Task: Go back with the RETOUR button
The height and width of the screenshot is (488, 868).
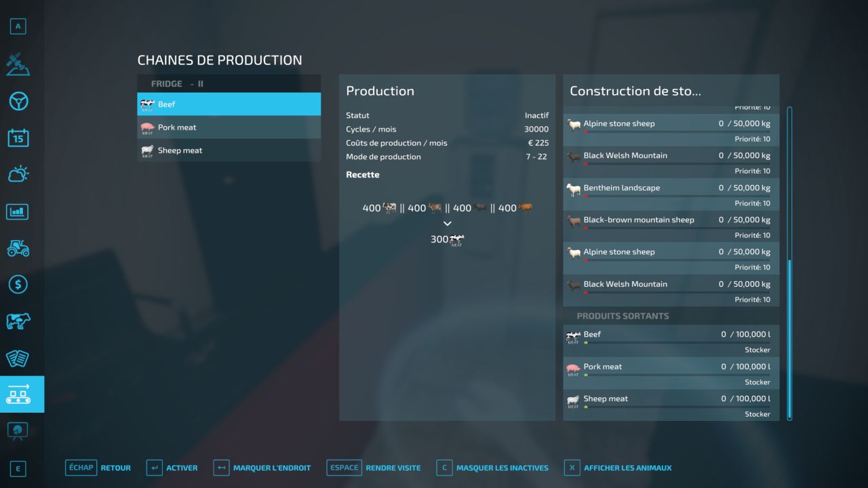Action: (116, 468)
